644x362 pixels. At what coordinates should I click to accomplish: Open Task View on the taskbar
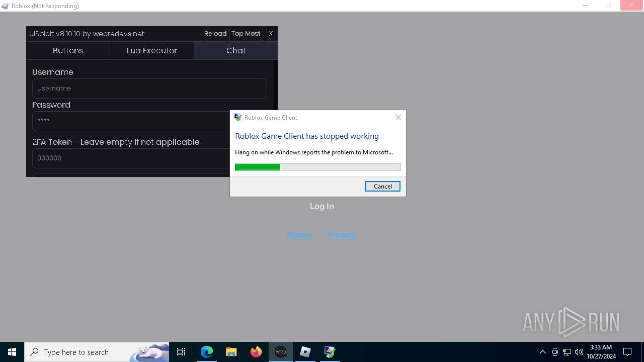coord(181,352)
